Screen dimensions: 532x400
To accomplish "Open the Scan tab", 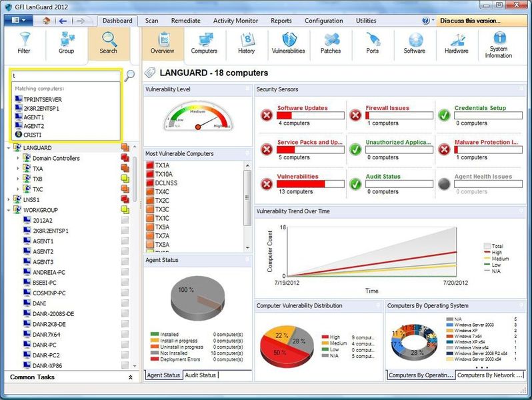I will tap(151, 21).
